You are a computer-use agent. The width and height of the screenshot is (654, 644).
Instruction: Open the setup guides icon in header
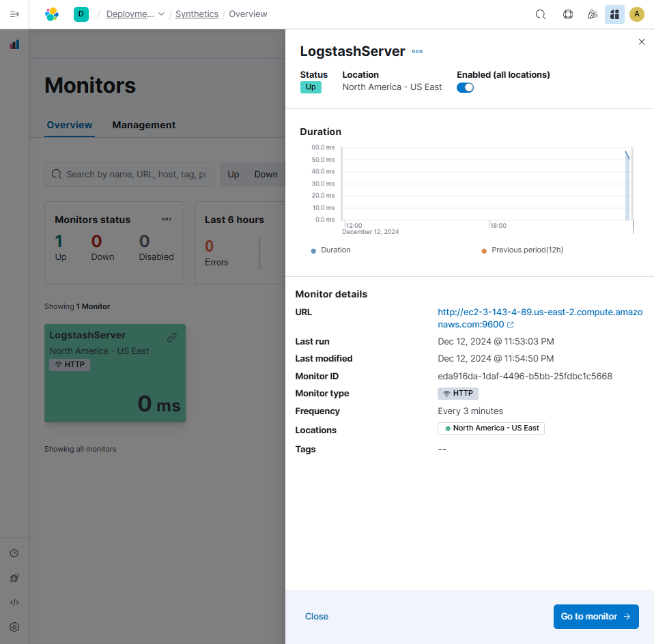tap(614, 14)
